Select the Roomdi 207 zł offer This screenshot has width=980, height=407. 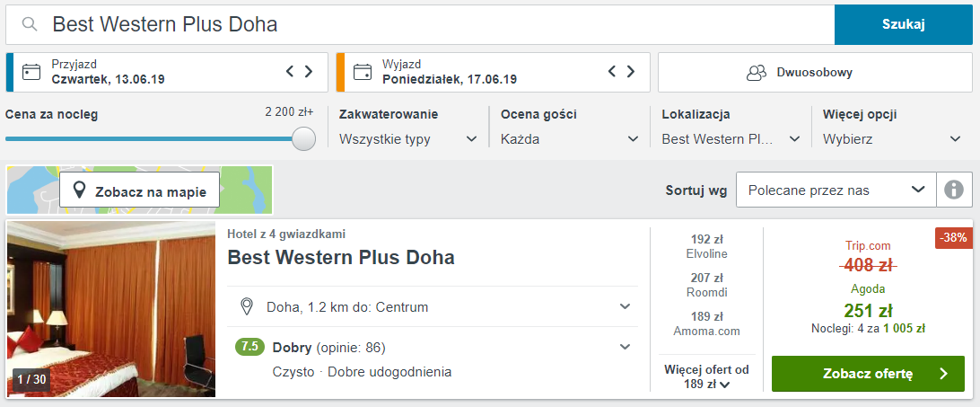pyautogui.click(x=706, y=285)
